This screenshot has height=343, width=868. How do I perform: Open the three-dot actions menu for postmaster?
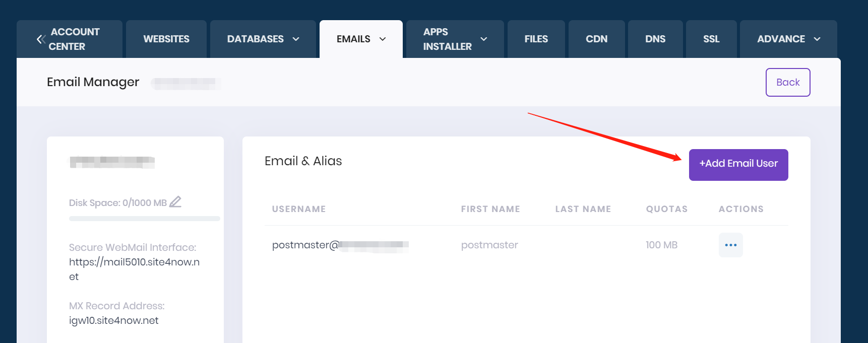click(730, 245)
